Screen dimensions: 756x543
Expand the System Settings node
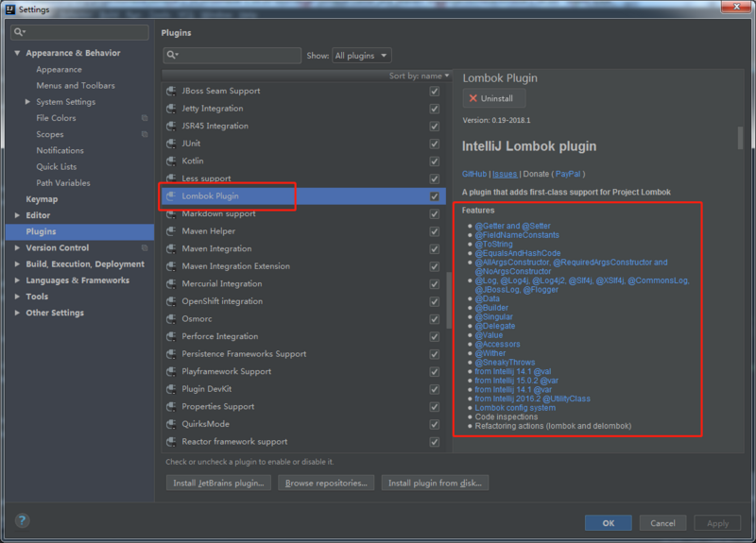[27, 102]
